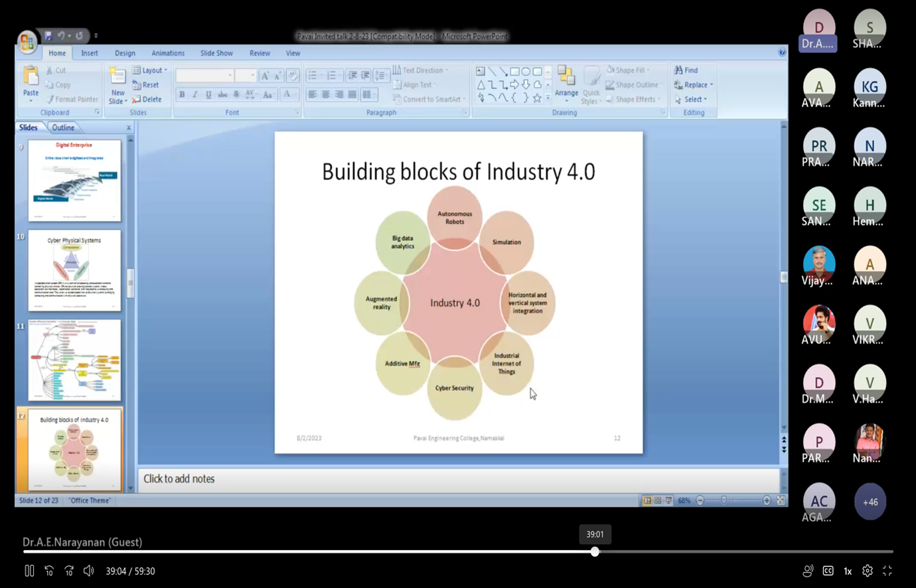Pause the video playback
This screenshot has height=588, width=916.
(x=29, y=571)
